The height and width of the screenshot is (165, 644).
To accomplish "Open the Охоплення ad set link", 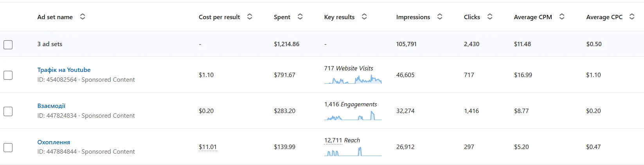I will 54,142.
